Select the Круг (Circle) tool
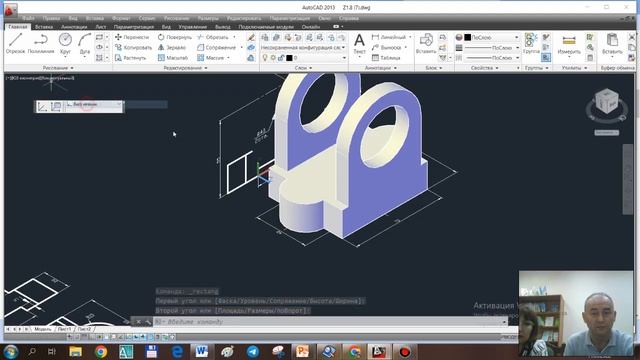Screen dimensions: 640x360 (x=65, y=43)
